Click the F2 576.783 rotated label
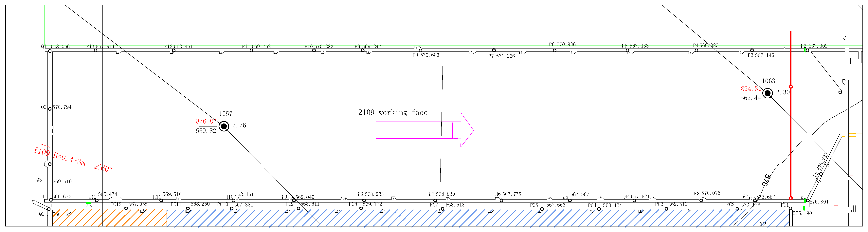 821,165
